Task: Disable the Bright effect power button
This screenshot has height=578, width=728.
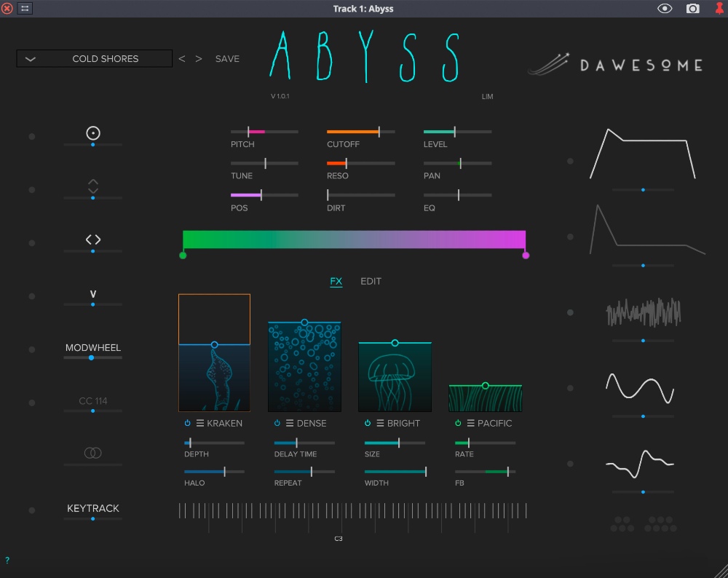Action: [368, 424]
